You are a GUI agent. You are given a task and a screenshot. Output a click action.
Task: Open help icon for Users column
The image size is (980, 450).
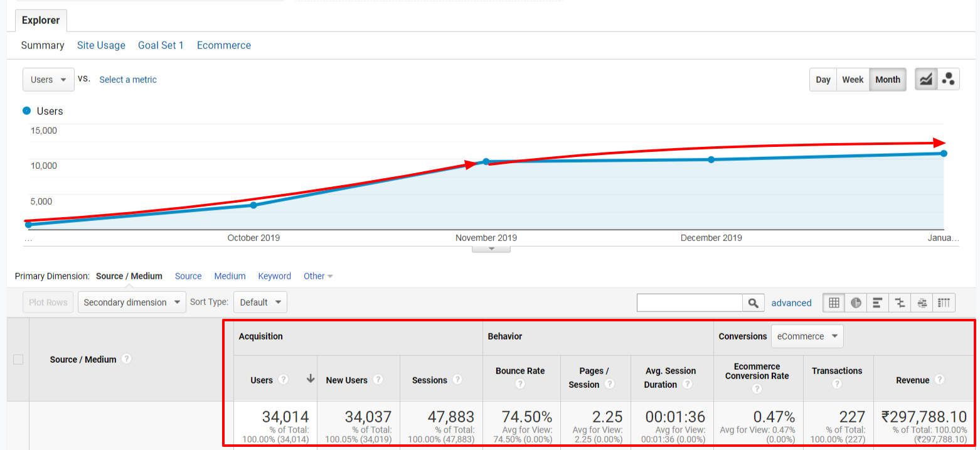point(283,380)
